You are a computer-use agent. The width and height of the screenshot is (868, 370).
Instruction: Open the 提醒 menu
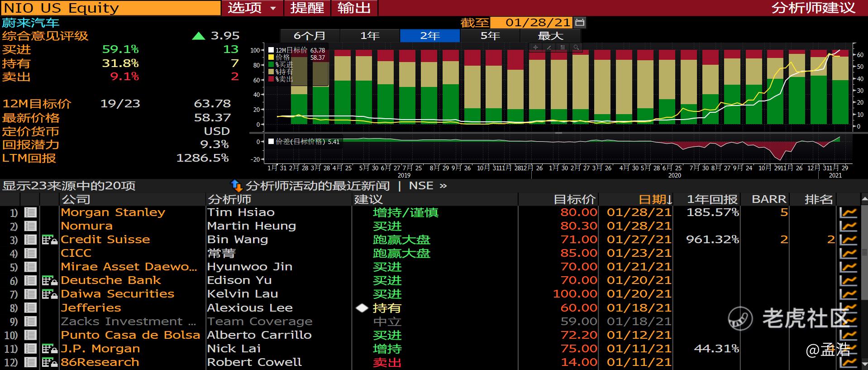tap(307, 8)
